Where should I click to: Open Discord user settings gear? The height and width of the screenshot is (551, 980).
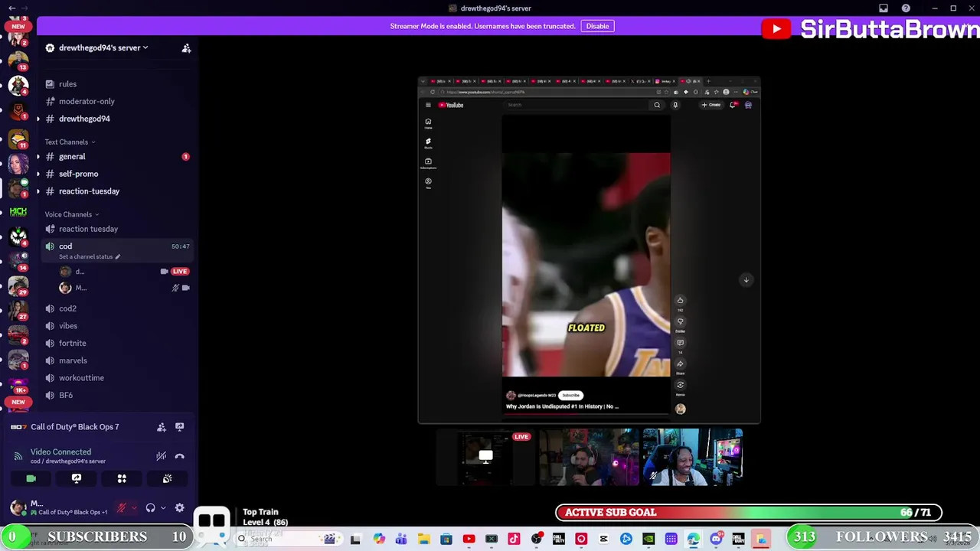coord(179,507)
